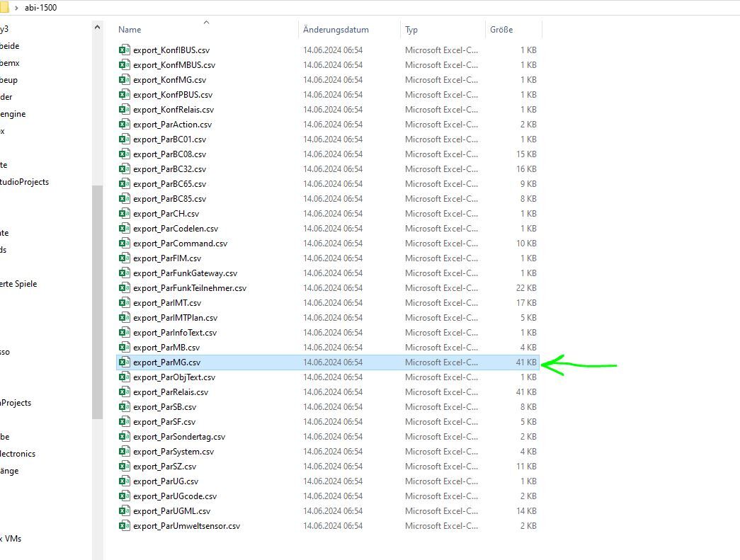The image size is (740, 560).
Task: Click abi-1500 in the address bar breadcrumb
Action: [x=40, y=8]
